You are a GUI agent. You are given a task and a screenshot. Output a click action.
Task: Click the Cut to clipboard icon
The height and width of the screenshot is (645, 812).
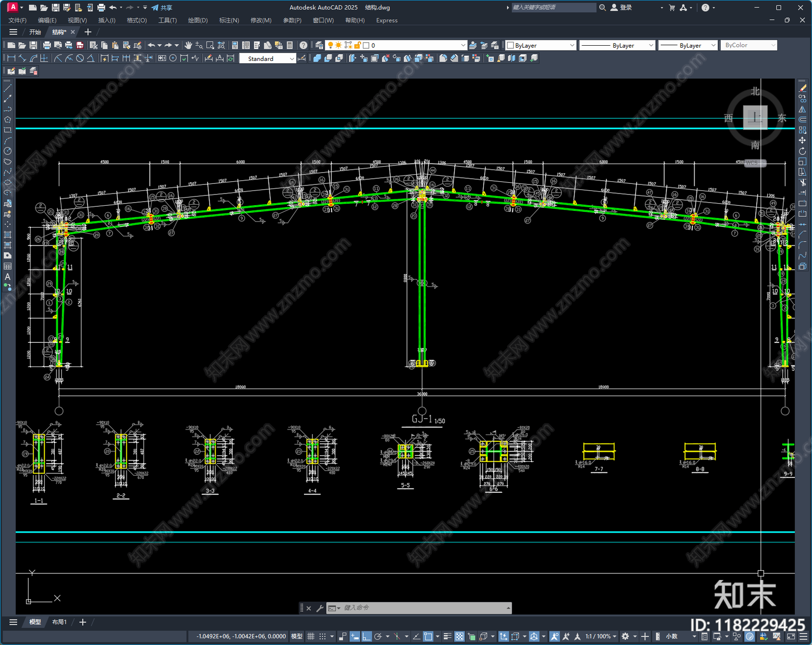(x=93, y=45)
